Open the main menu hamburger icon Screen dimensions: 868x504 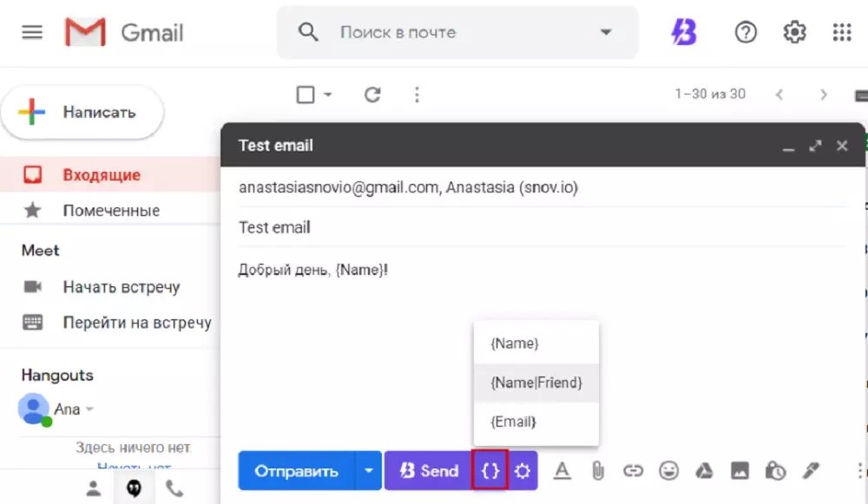tap(32, 32)
